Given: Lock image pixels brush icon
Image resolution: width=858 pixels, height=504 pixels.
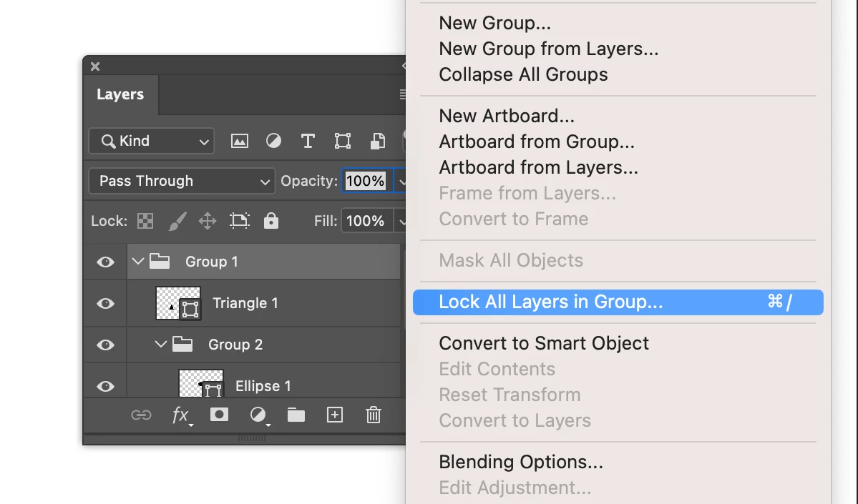Looking at the screenshot, I should pyautogui.click(x=177, y=221).
